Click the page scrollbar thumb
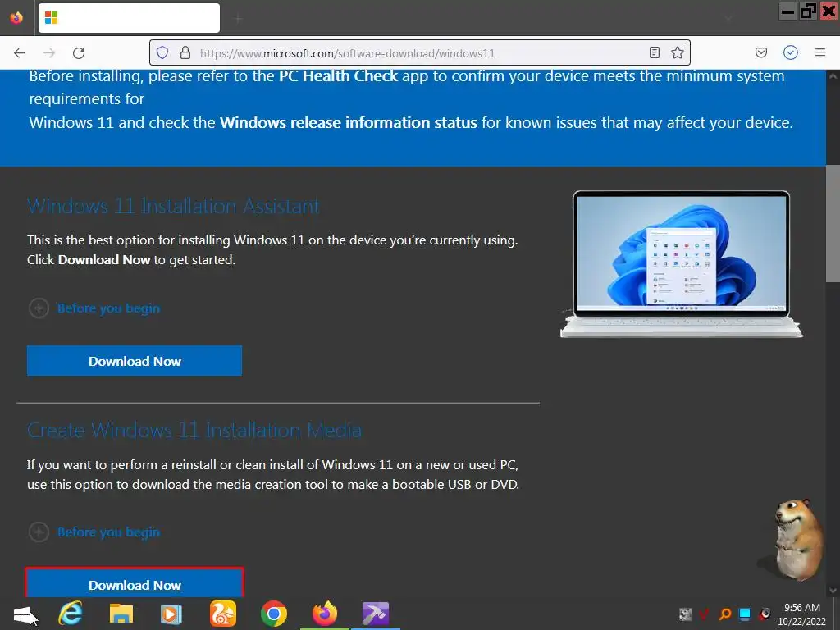 pyautogui.click(x=833, y=223)
